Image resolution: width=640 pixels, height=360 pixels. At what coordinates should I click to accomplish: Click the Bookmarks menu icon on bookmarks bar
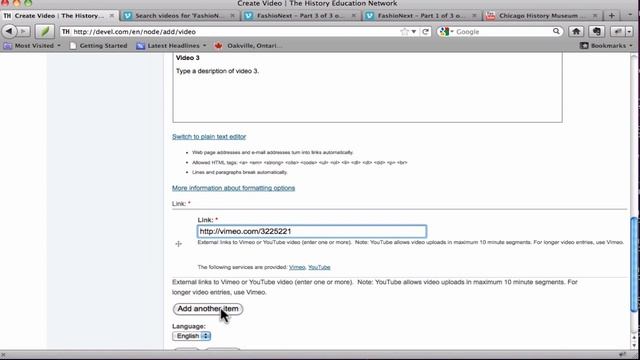[x=584, y=46]
